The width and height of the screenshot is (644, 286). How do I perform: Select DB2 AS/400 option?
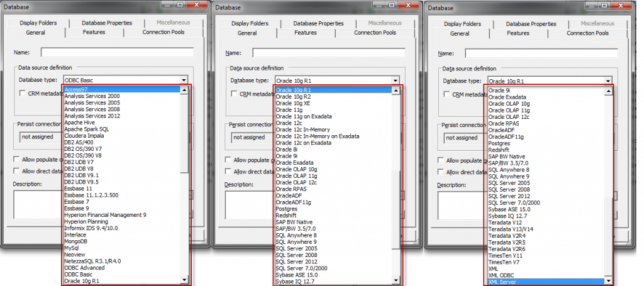tap(122, 143)
